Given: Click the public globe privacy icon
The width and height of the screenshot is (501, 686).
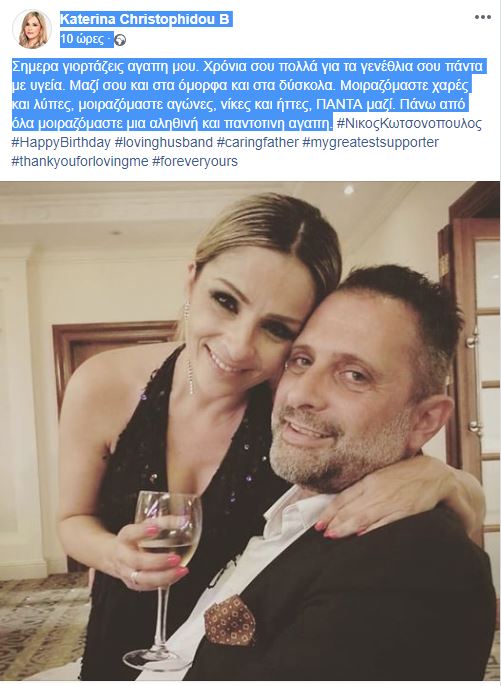Looking at the screenshot, I should pyautogui.click(x=120, y=40).
